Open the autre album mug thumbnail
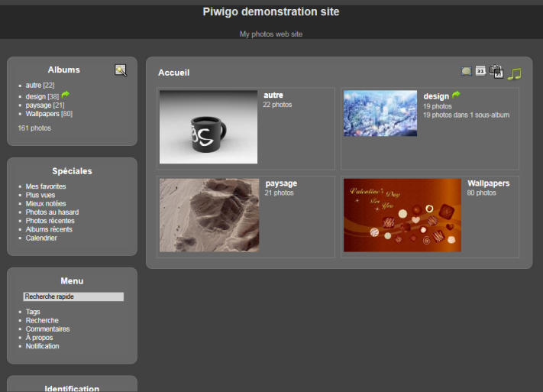The image size is (543, 392). [x=208, y=127]
